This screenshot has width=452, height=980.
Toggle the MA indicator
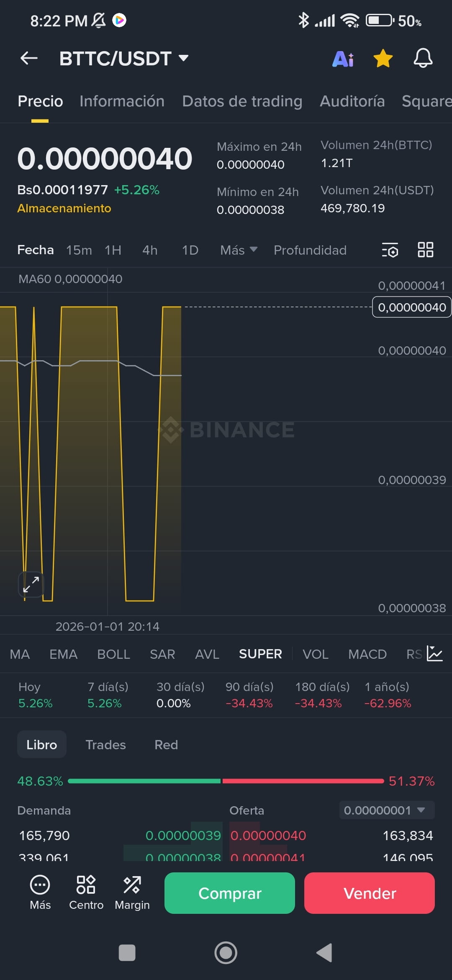[x=20, y=654]
